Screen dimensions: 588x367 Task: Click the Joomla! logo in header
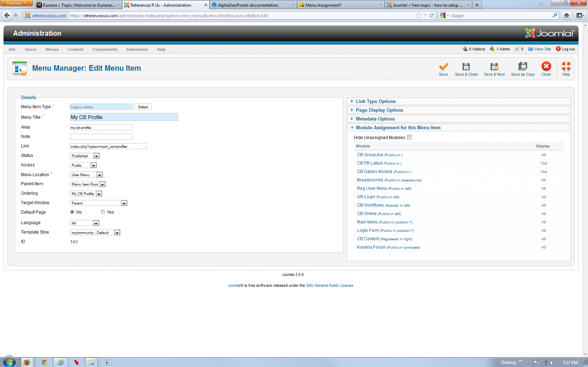(x=550, y=33)
